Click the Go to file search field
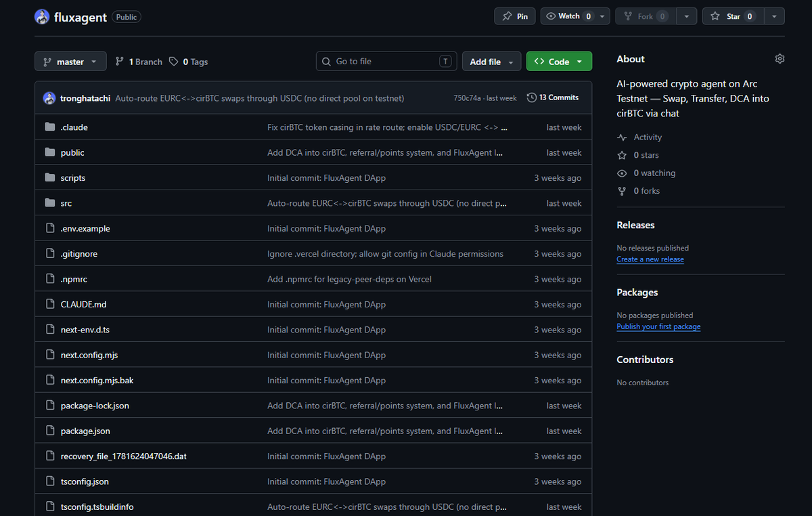The height and width of the screenshot is (516, 812). coord(386,62)
